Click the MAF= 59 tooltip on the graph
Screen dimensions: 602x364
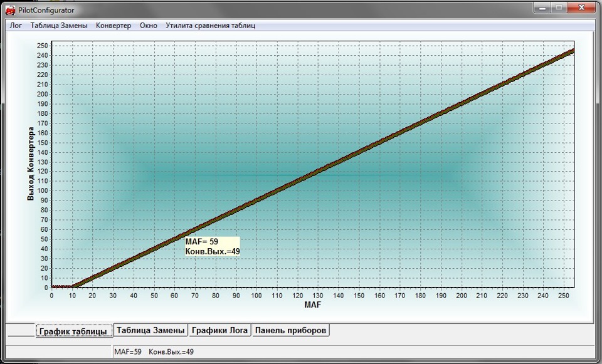click(202, 242)
